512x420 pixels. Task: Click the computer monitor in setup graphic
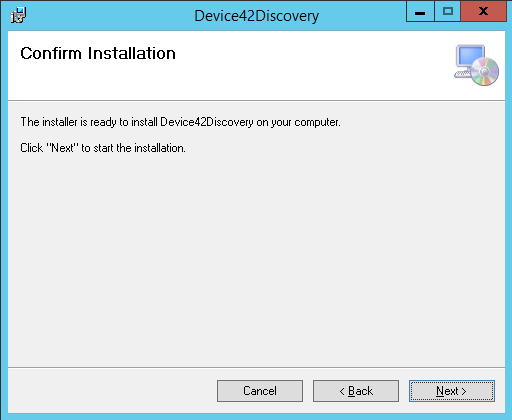click(x=470, y=55)
